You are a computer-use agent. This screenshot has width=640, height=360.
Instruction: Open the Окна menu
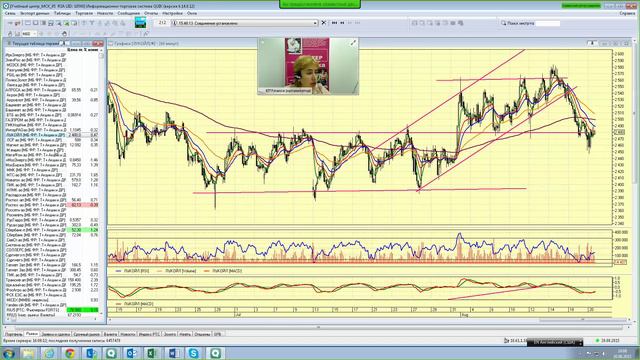(x=191, y=13)
